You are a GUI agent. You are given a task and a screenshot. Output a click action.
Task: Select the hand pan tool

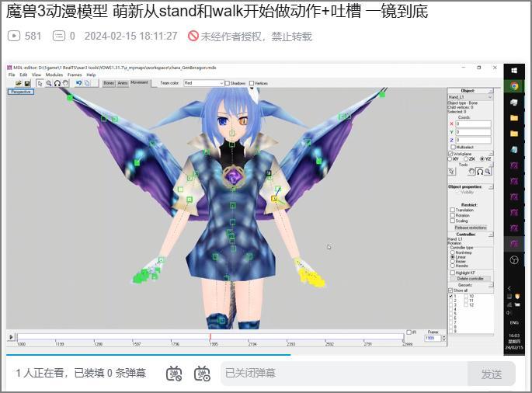tap(65, 83)
